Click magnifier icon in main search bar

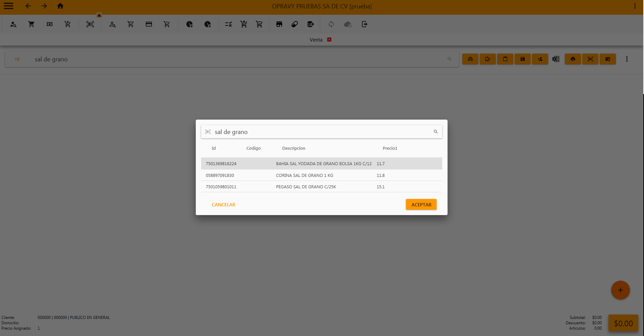click(x=449, y=59)
